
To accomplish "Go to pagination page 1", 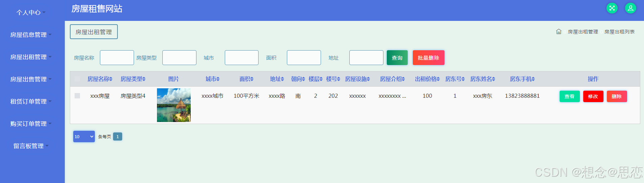I will [x=117, y=136].
